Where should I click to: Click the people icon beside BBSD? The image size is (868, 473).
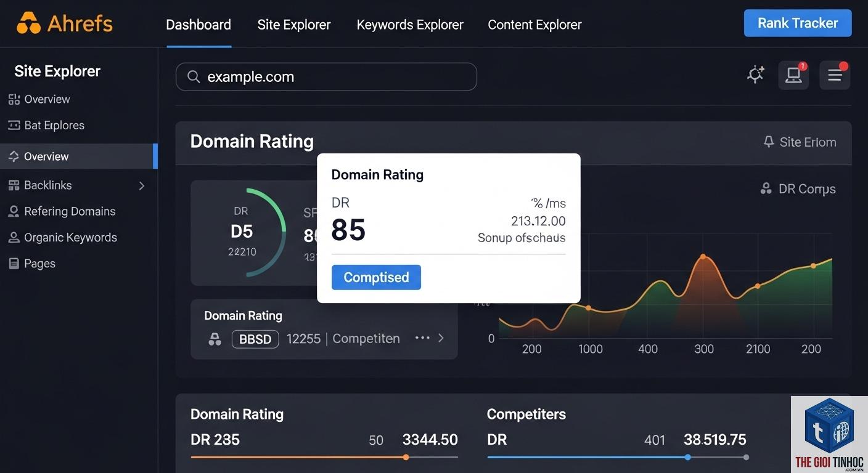point(215,339)
